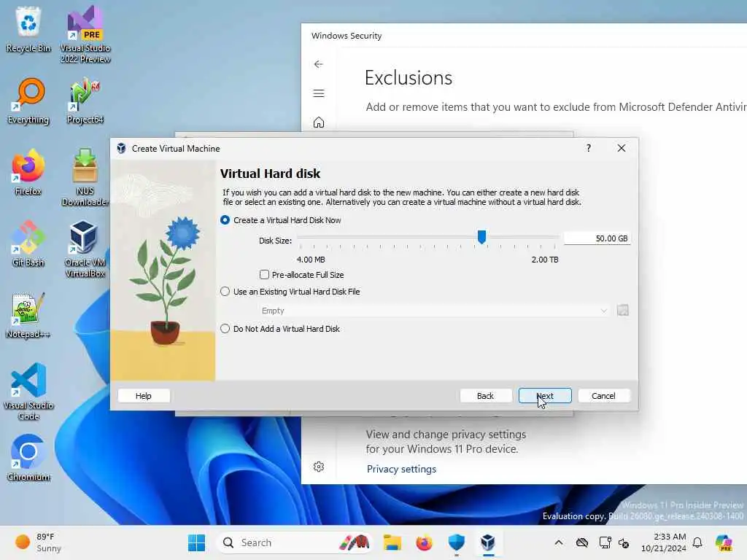Click the question mark help icon in dialog
Image resolution: width=747 pixels, height=560 pixels.
(x=589, y=148)
